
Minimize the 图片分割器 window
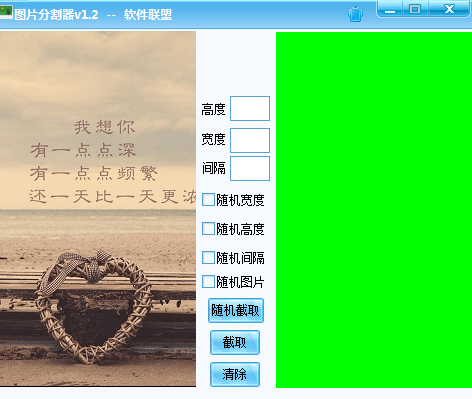tap(390, 9)
